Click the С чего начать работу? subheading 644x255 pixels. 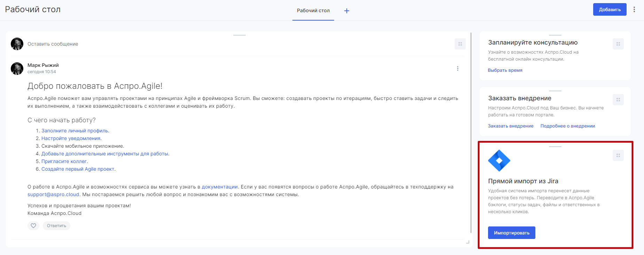[x=62, y=120]
